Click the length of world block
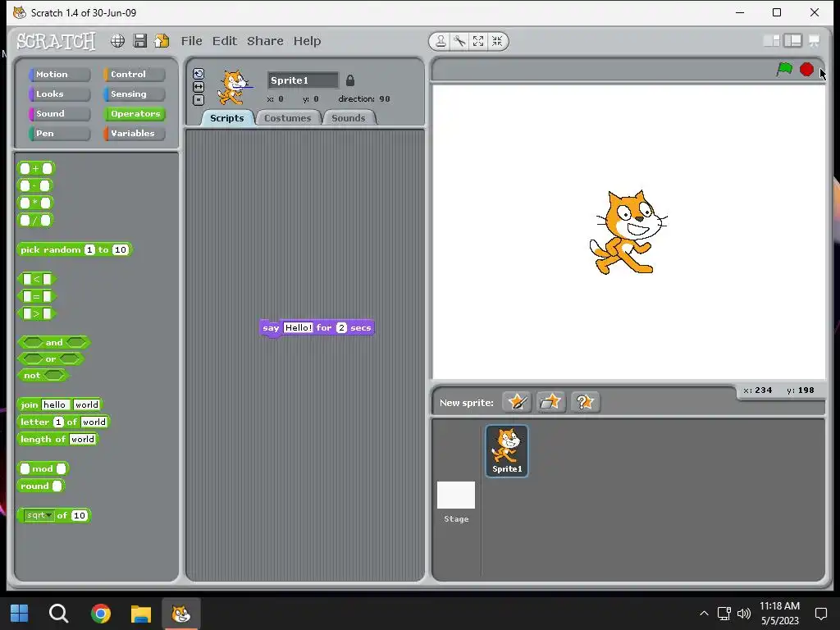The image size is (840, 630). tap(58, 440)
